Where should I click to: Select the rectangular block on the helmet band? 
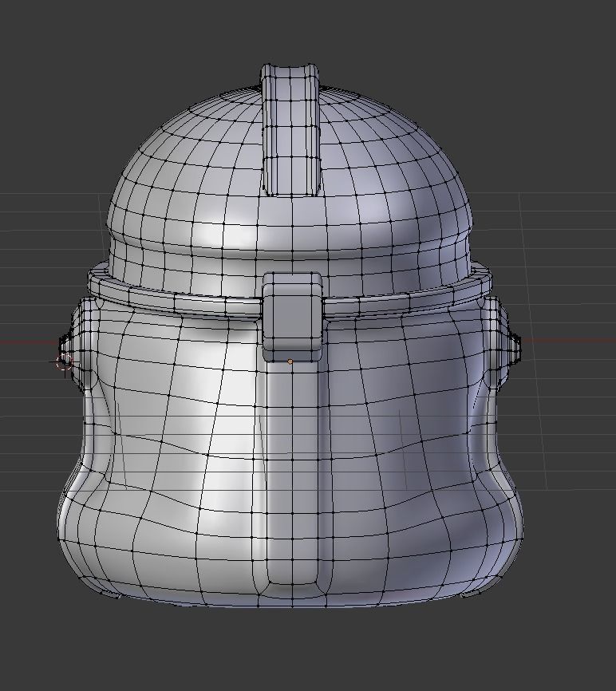(293, 316)
